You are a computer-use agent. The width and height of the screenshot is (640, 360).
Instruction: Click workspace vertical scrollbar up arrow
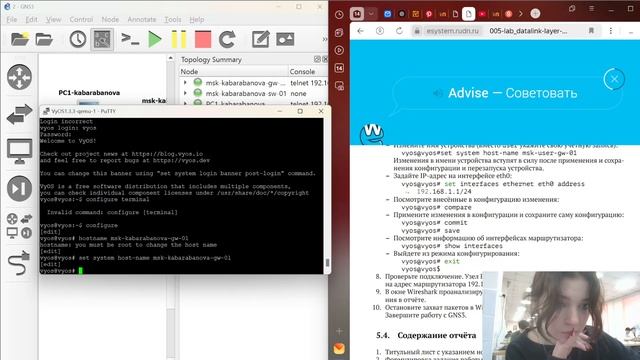171,58
